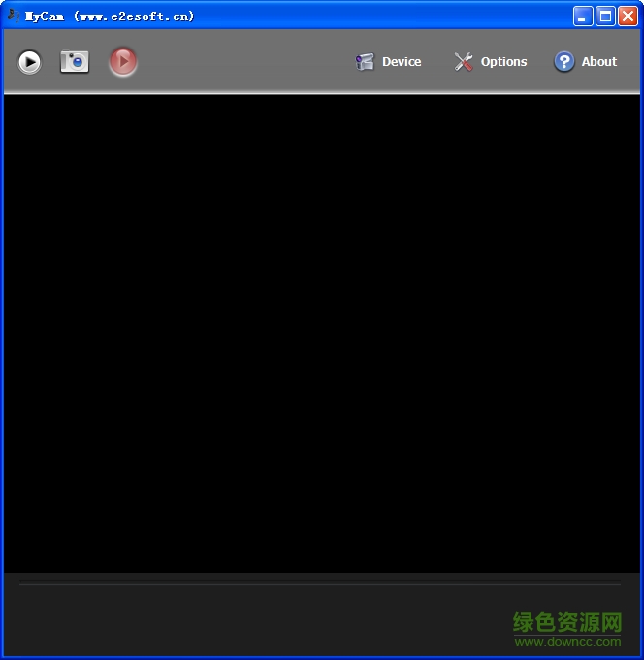The height and width of the screenshot is (660, 644).
Task: Start the webcam preview with the play button
Action: 29,62
